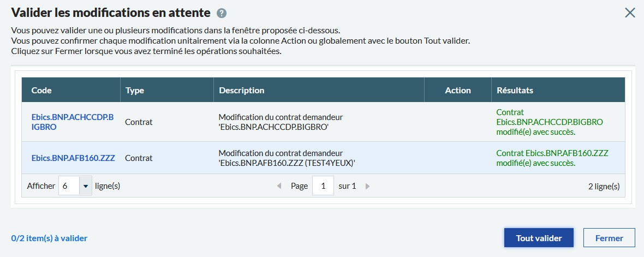Open the rows-per-page dropdown arrow

point(86,186)
